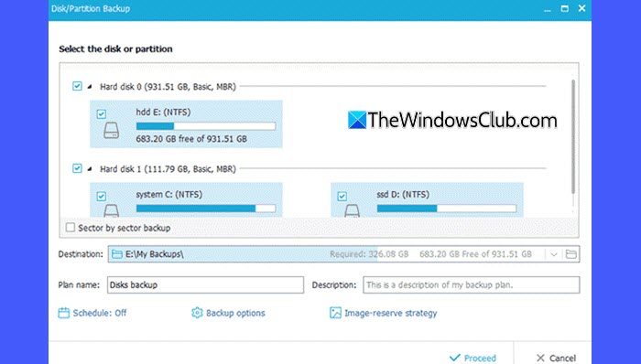Close the Disk/Partition Backup window

click(582, 8)
